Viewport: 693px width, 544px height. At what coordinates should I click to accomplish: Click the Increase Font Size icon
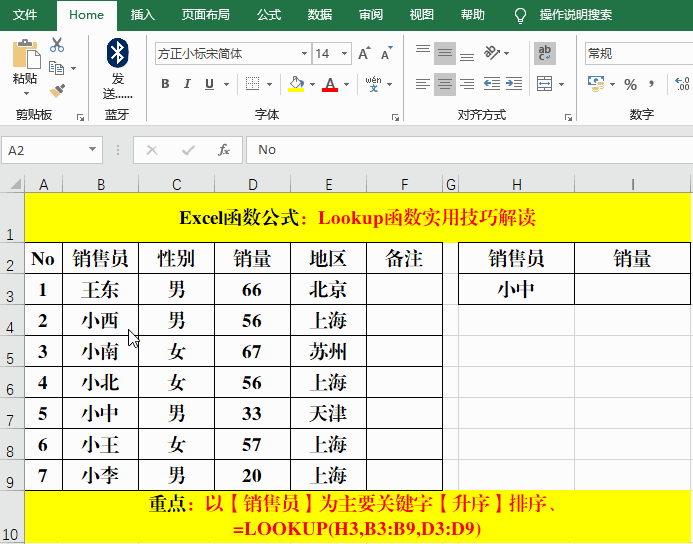pyautogui.click(x=363, y=54)
